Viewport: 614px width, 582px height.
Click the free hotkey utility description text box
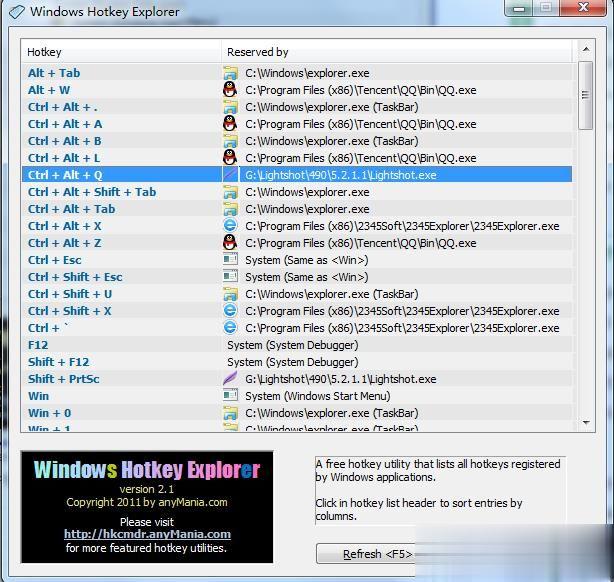coord(441,490)
